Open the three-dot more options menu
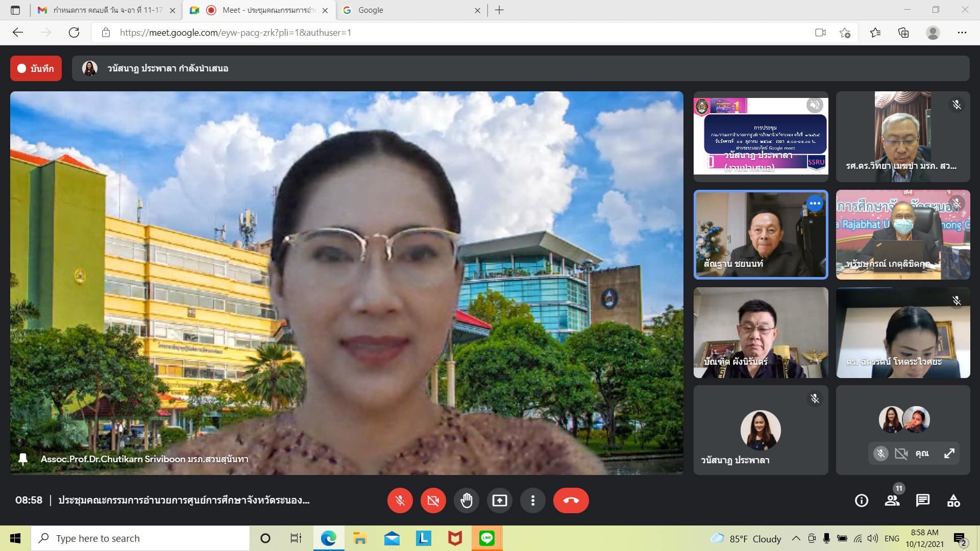The image size is (980, 551). (532, 500)
